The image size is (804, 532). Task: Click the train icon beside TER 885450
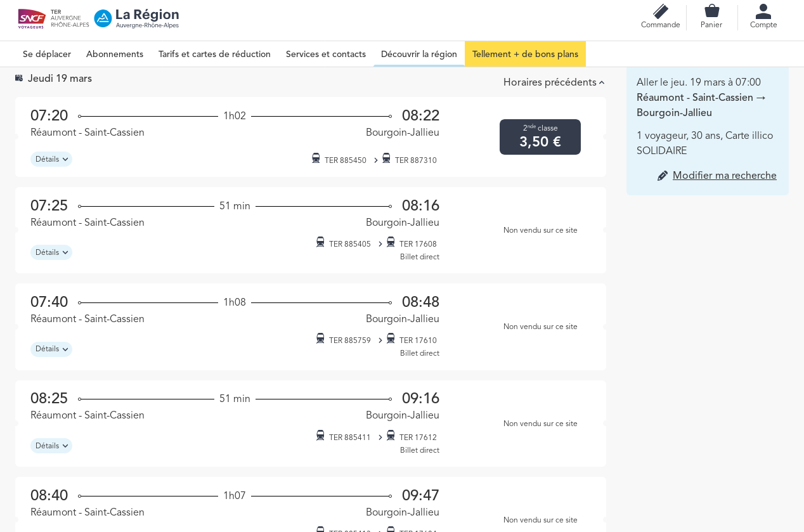(316, 158)
